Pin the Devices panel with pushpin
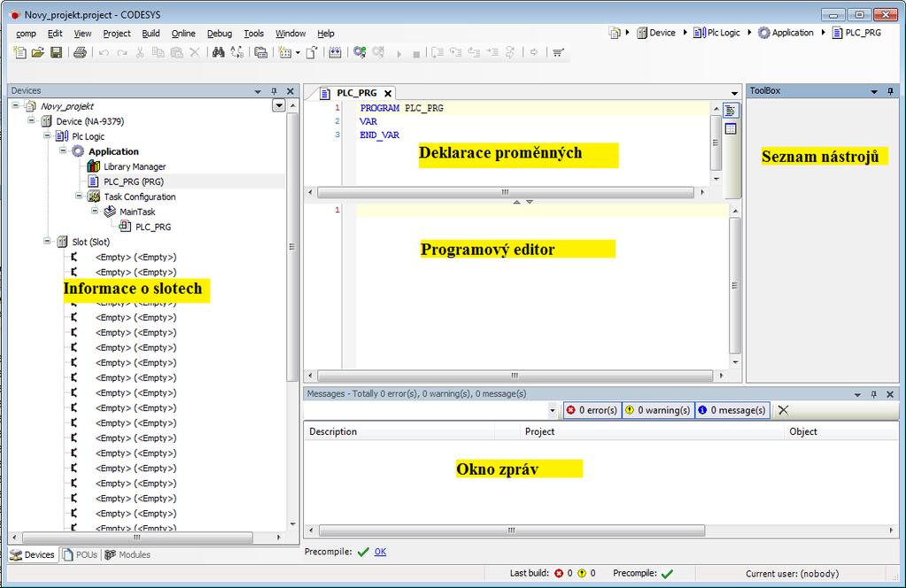 274,91
